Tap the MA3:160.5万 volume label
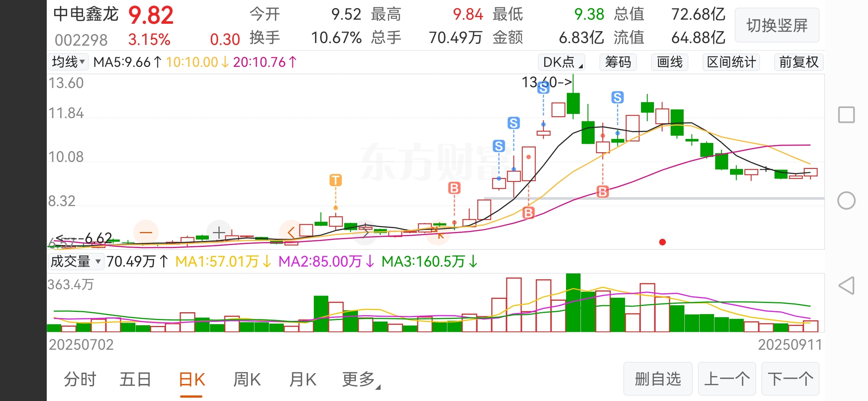The height and width of the screenshot is (401, 868). [430, 261]
